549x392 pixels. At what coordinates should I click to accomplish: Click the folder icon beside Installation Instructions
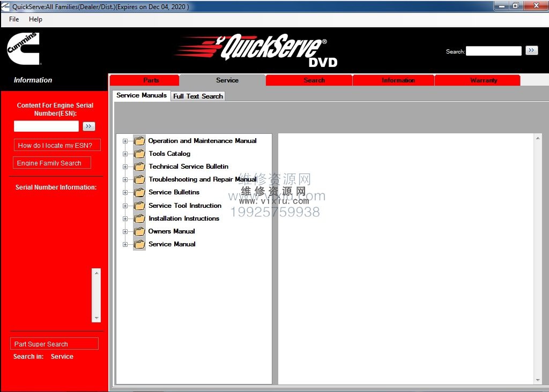[139, 218]
